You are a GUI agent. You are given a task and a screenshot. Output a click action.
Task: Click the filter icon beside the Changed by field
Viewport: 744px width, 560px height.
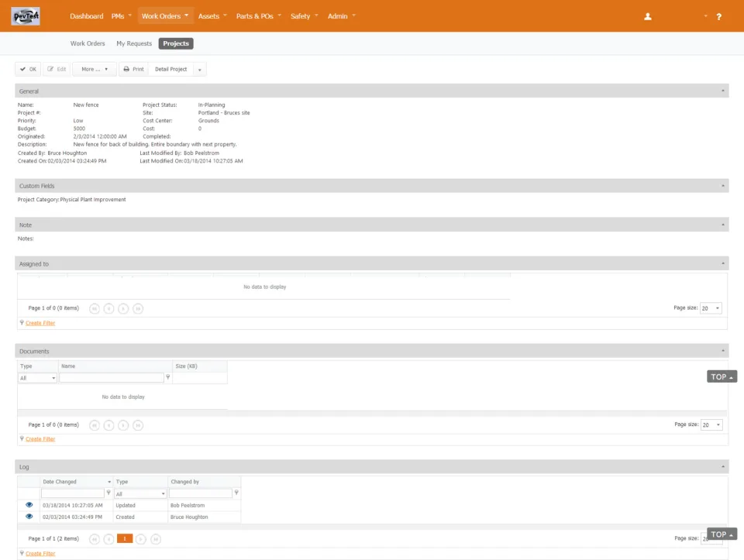pos(236,493)
